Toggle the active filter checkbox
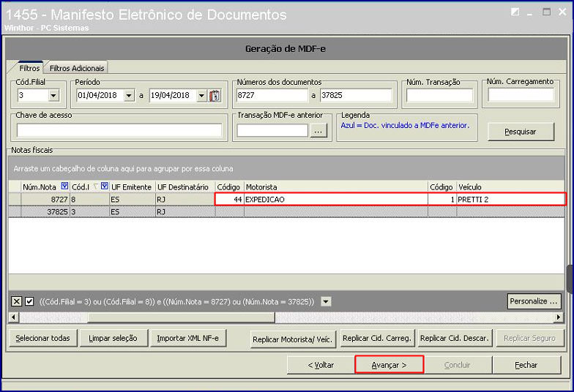The width and height of the screenshot is (574, 392). click(x=29, y=301)
